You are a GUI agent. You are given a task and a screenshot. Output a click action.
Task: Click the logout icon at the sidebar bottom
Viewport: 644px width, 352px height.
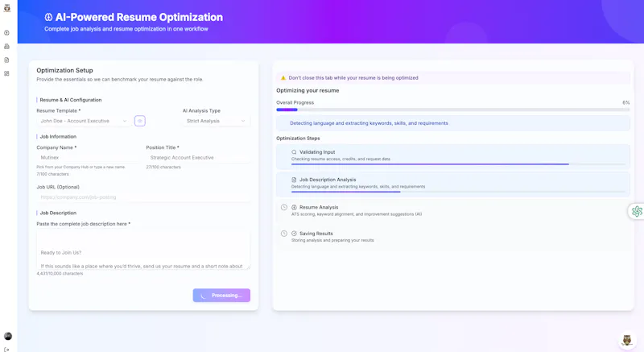click(x=6, y=350)
